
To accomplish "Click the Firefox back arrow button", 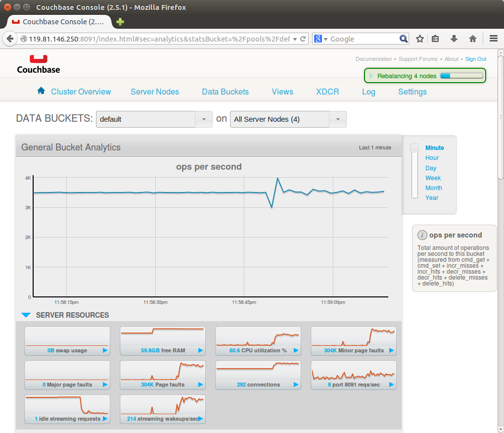I will (x=10, y=39).
